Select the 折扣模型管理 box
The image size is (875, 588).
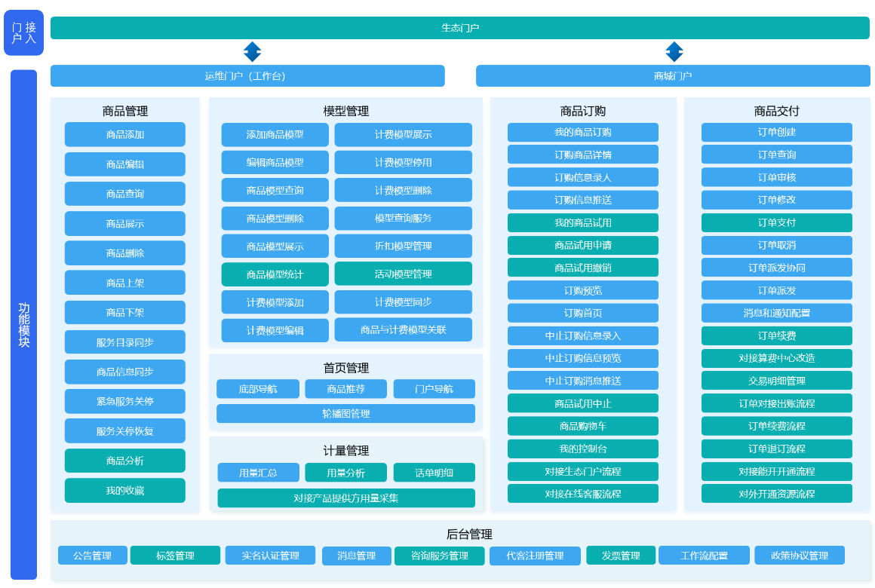point(403,247)
